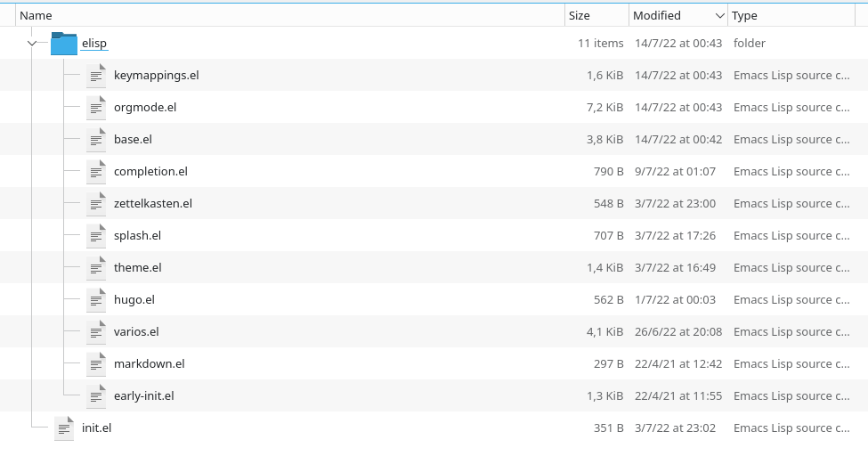This screenshot has width=868, height=456.
Task: Select hugo.el file name
Action: 134,300
